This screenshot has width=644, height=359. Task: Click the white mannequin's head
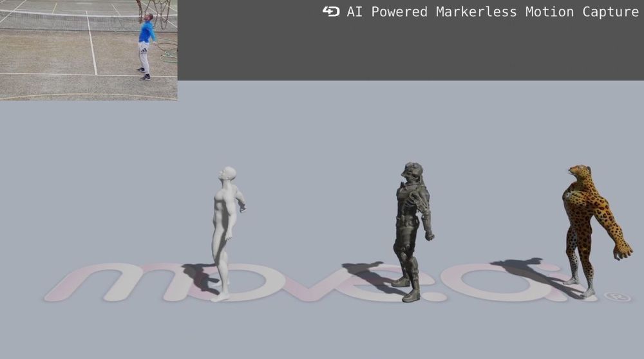pos(227,175)
